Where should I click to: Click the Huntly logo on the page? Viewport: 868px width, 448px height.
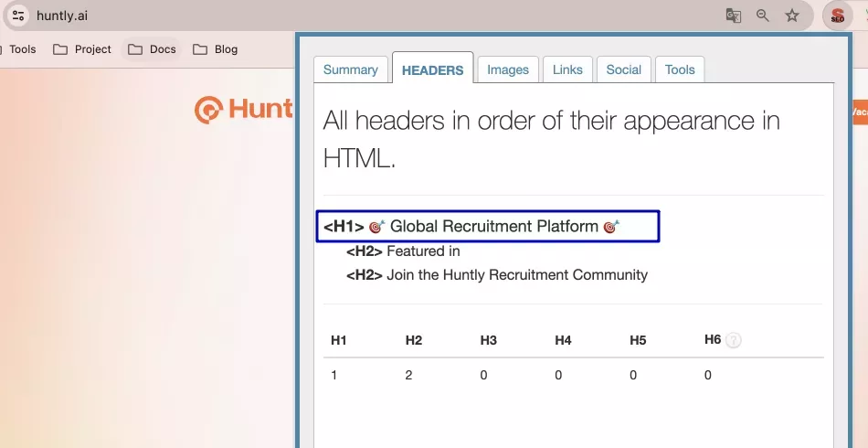pyautogui.click(x=244, y=110)
